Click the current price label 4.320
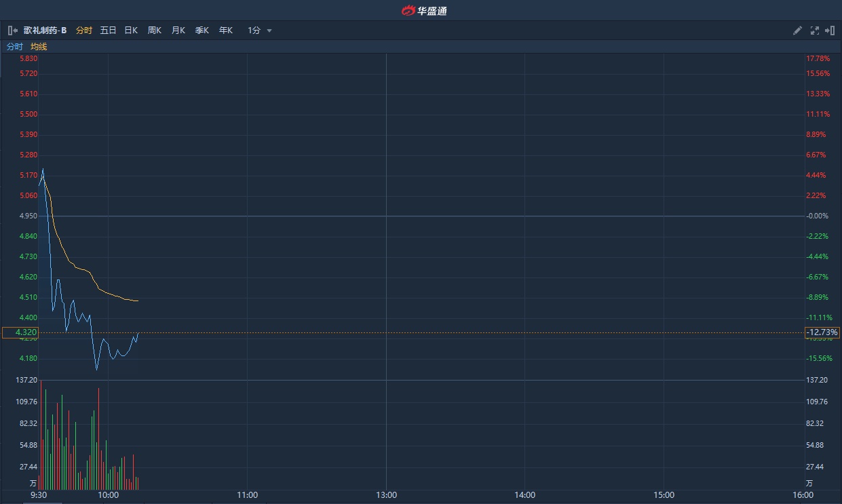842x504 pixels. (20, 332)
